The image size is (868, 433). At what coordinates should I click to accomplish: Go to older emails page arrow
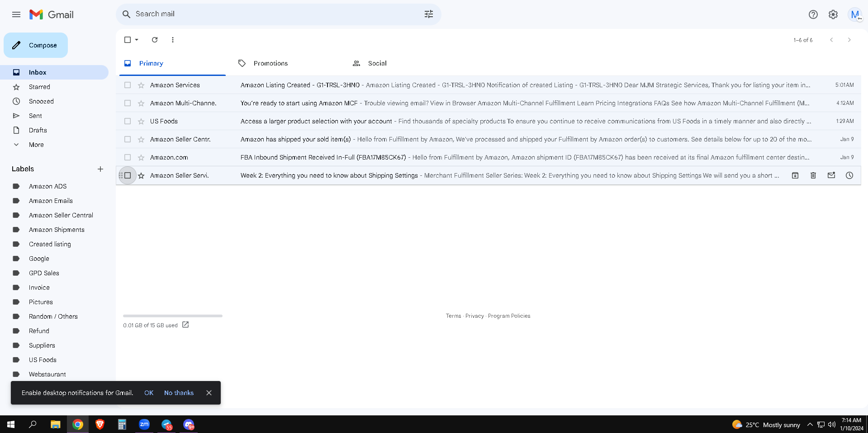pyautogui.click(x=849, y=40)
